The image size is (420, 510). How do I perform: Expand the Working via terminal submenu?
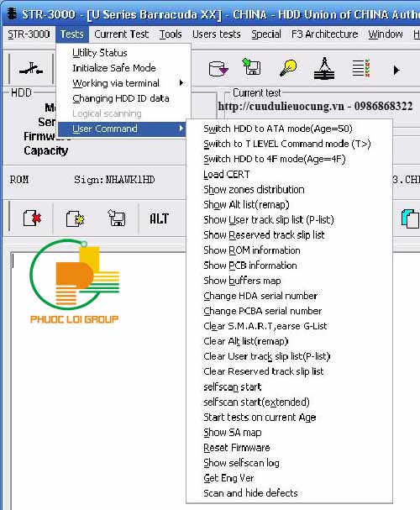(x=123, y=83)
